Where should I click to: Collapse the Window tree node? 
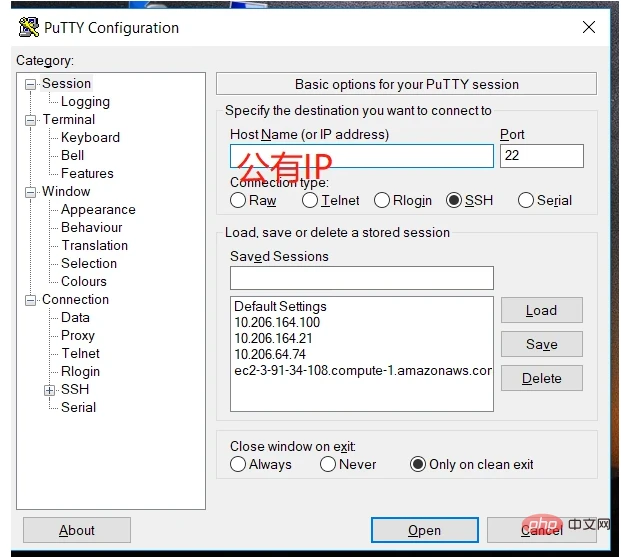(30, 192)
